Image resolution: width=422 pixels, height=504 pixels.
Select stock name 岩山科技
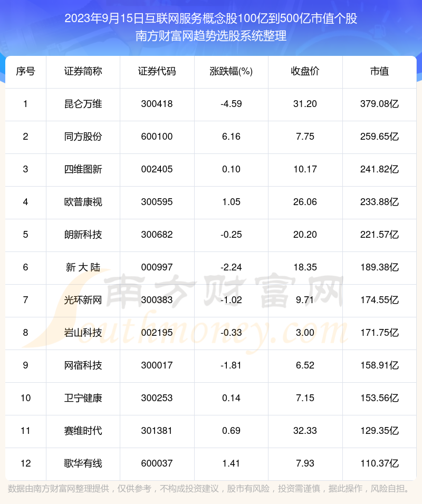[83, 333]
